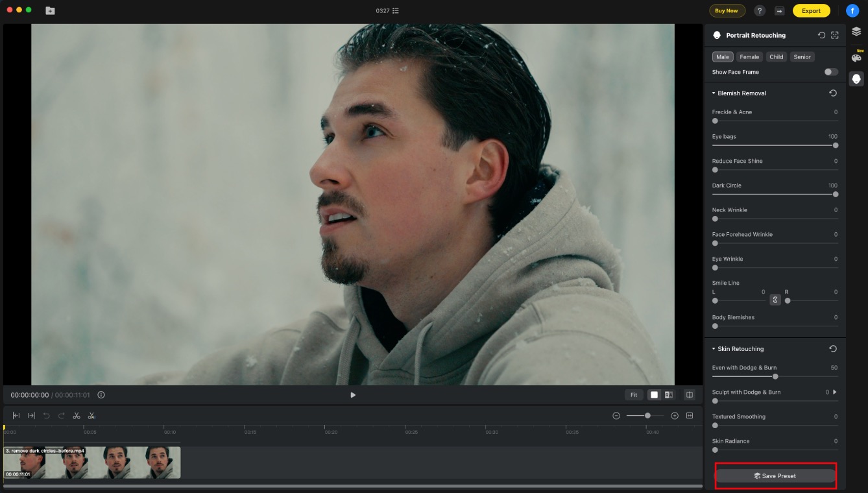
Task: Select the Senior tab
Action: 802,57
